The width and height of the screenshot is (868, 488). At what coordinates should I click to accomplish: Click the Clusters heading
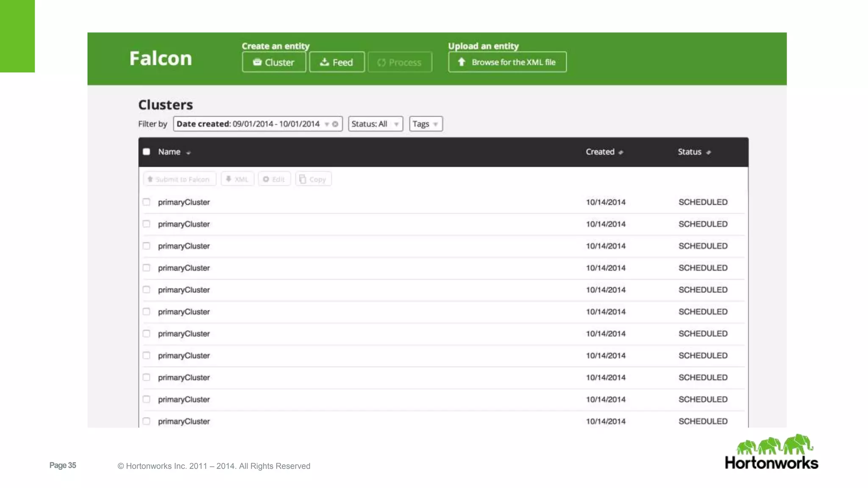[166, 105]
